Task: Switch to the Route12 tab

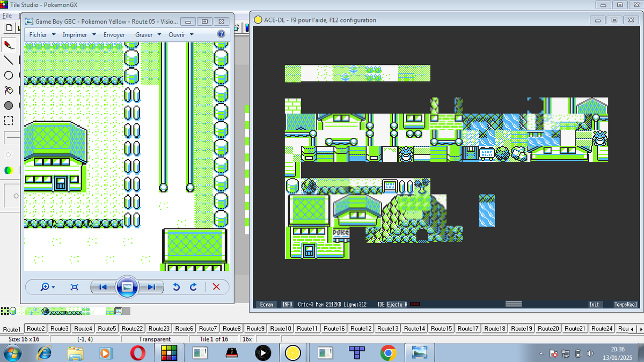Action: point(361,328)
